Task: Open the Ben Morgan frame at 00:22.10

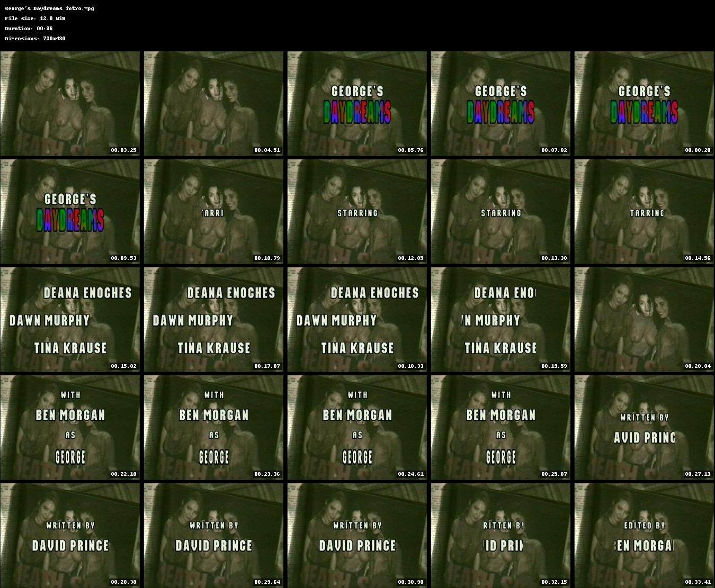Action: (x=70, y=428)
